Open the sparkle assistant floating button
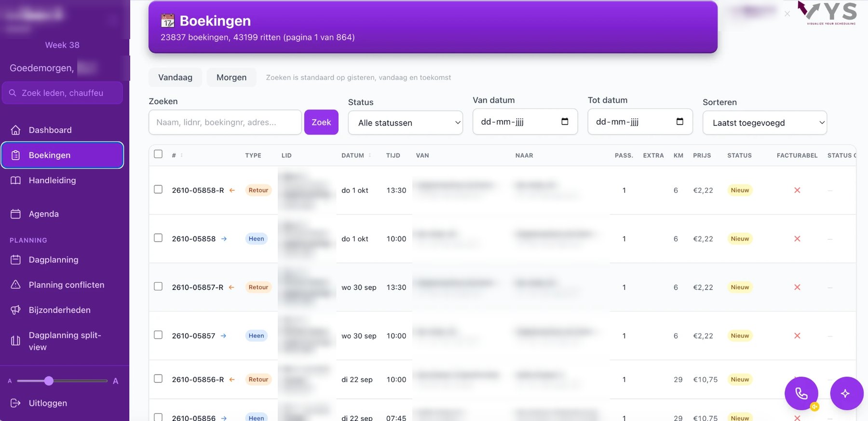 pos(846,394)
